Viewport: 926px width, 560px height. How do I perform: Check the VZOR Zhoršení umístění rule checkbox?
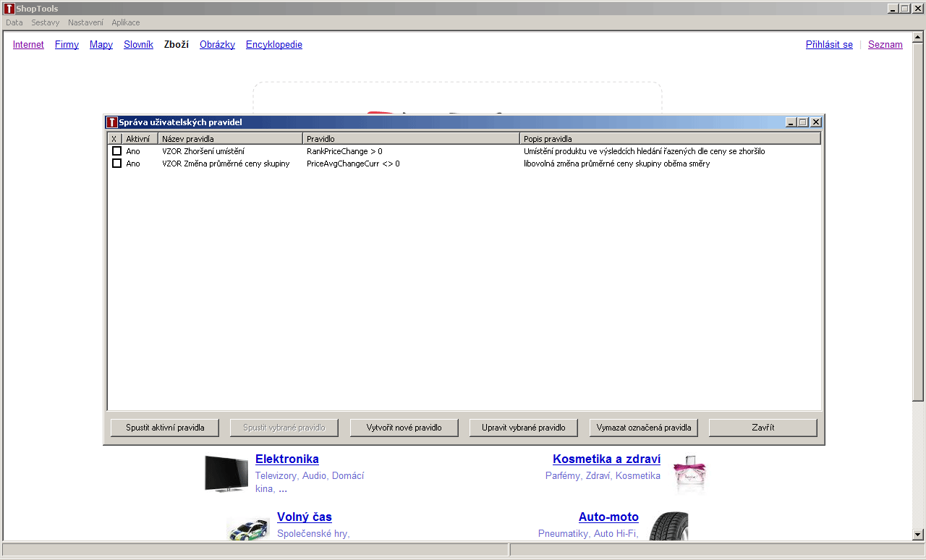tap(116, 151)
